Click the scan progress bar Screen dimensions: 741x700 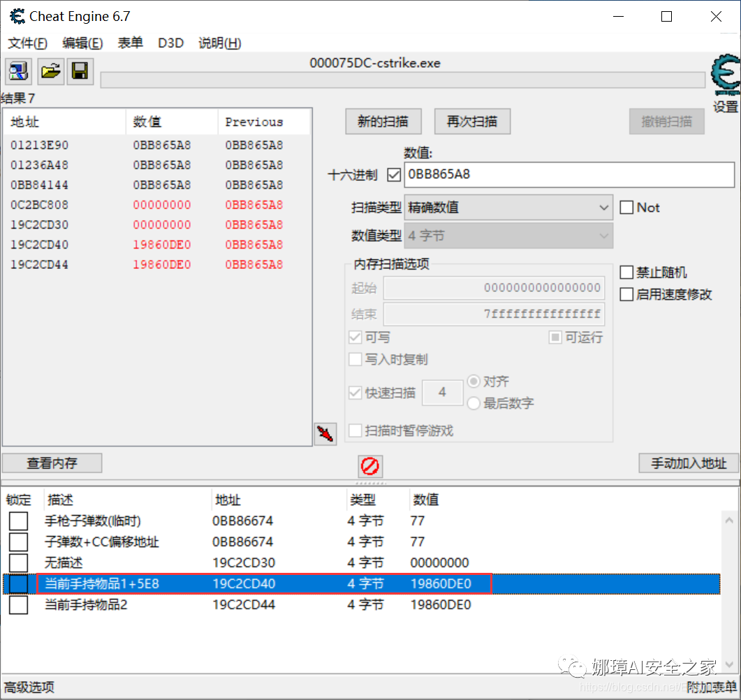coord(403,80)
